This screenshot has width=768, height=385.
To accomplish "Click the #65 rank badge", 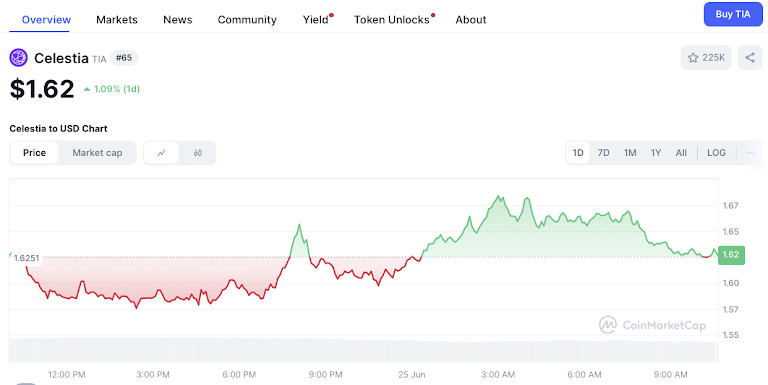I will (x=124, y=58).
